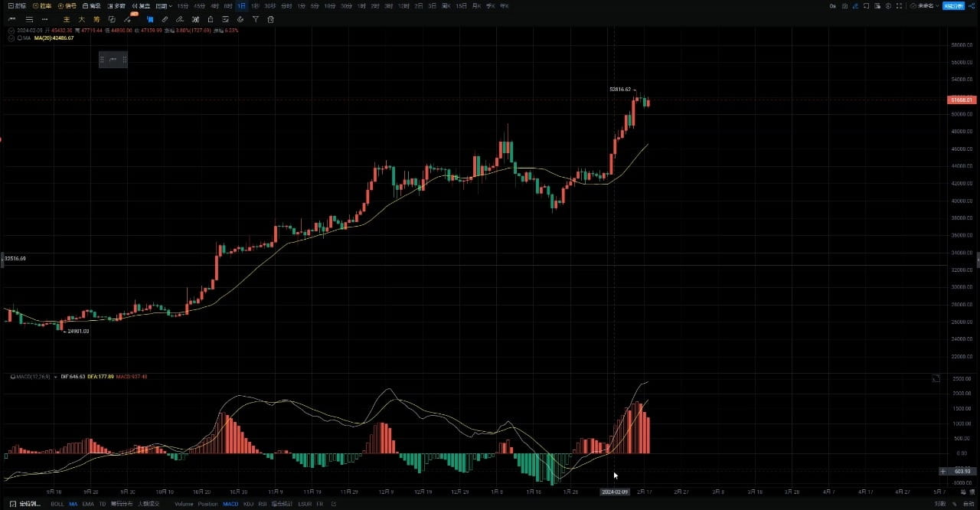Click the trash delete drawings icon
This screenshot has height=510, width=980.
(270, 19)
